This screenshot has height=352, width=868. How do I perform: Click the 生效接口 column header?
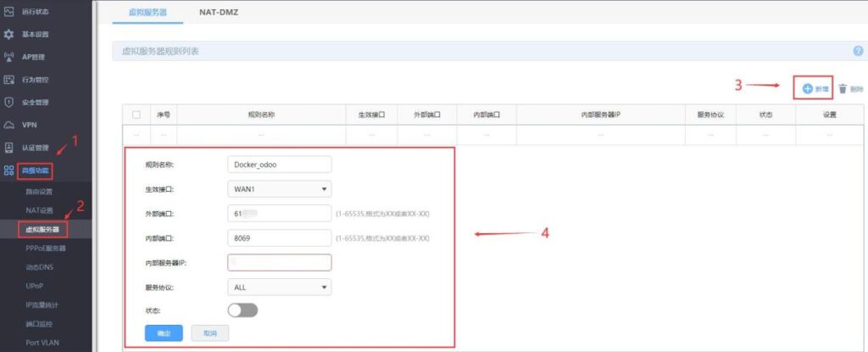tap(371, 115)
